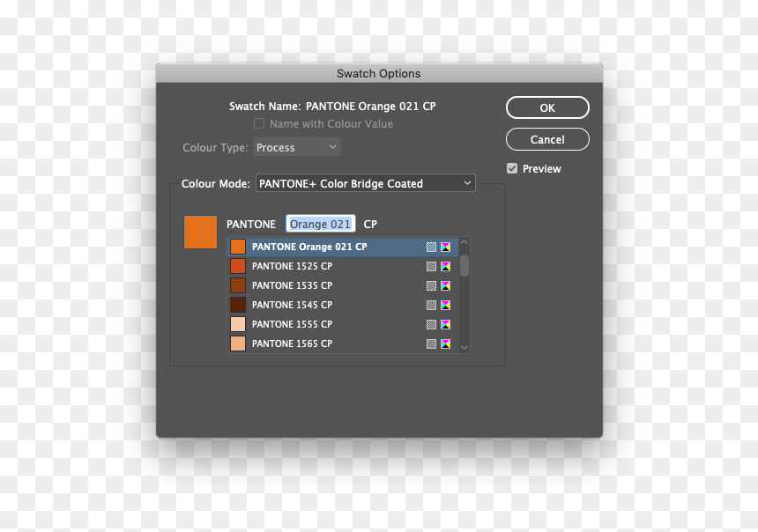Click CMYK mode icon for PANTONE 1565 CP
Image resolution: width=758 pixels, height=532 pixels.
[x=446, y=344]
